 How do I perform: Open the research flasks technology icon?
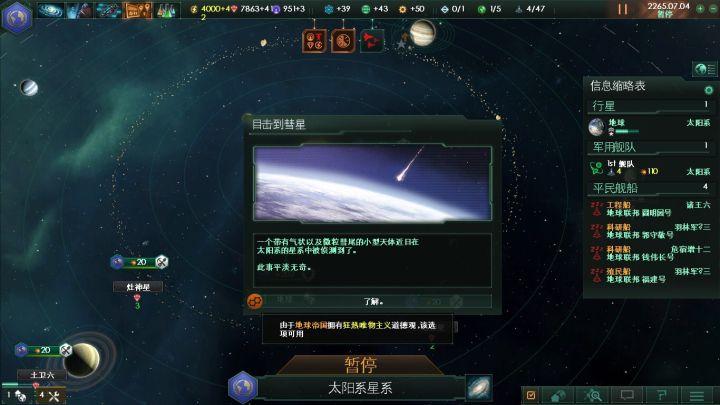pyautogui.click(x=166, y=10)
